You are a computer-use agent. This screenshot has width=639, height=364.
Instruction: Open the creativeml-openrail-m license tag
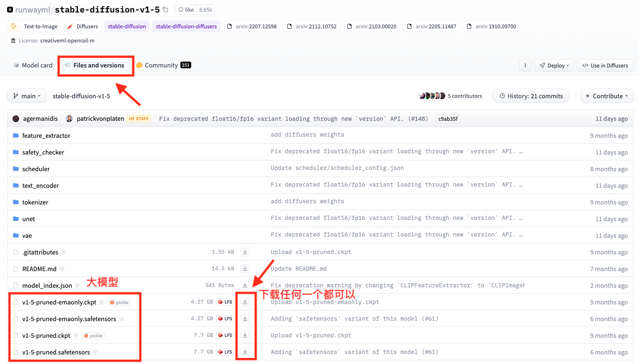[53, 40]
